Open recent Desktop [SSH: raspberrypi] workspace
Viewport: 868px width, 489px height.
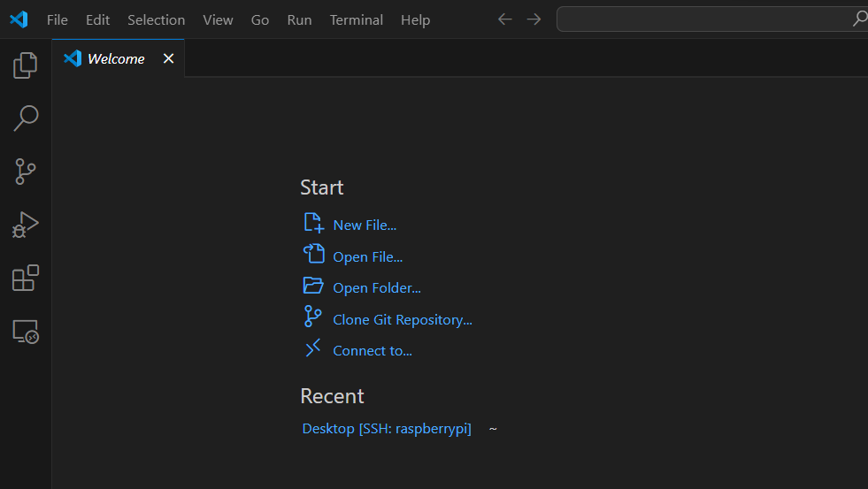coord(387,428)
